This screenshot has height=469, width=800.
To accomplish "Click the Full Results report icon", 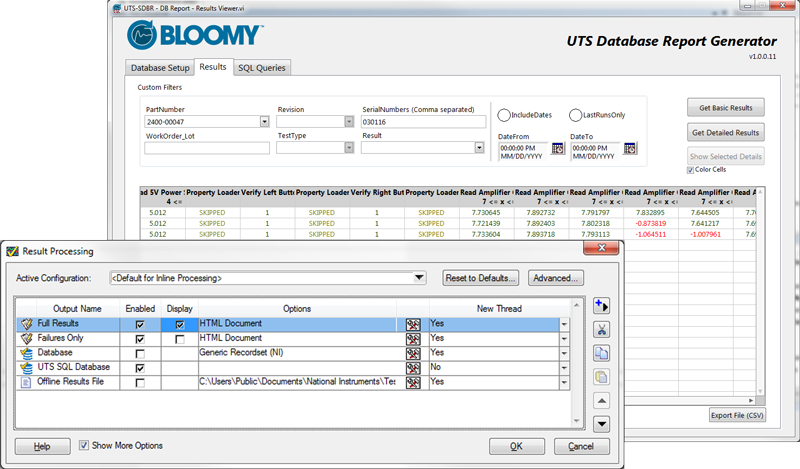I will (x=26, y=324).
